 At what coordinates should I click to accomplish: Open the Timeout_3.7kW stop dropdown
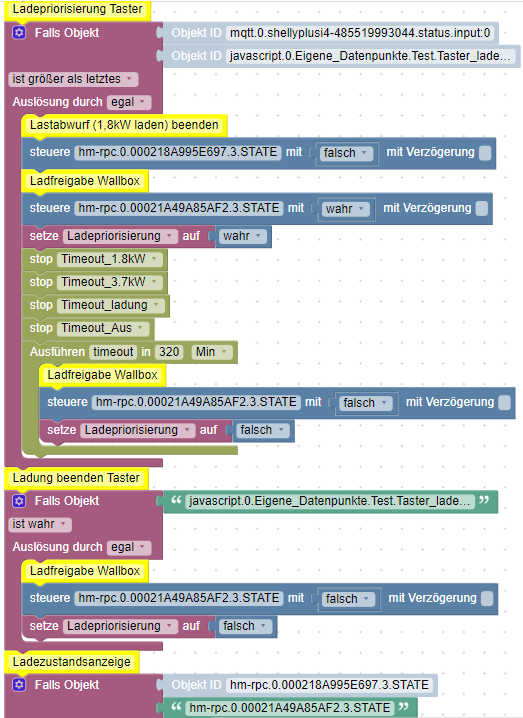pos(109,282)
